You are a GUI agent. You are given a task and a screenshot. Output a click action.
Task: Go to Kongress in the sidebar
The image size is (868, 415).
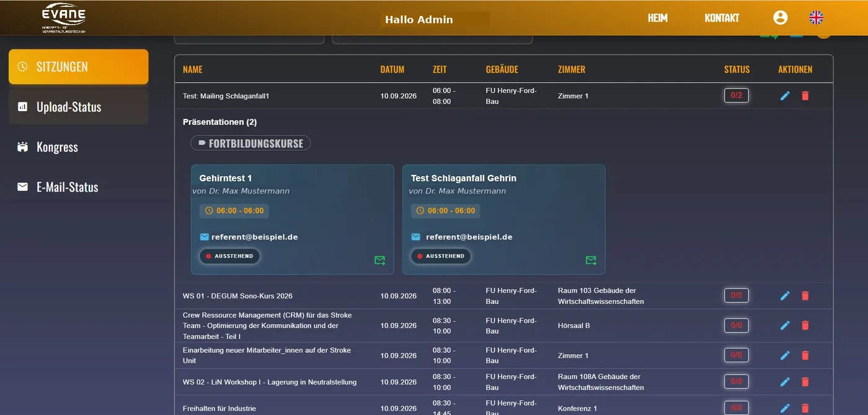coord(78,147)
